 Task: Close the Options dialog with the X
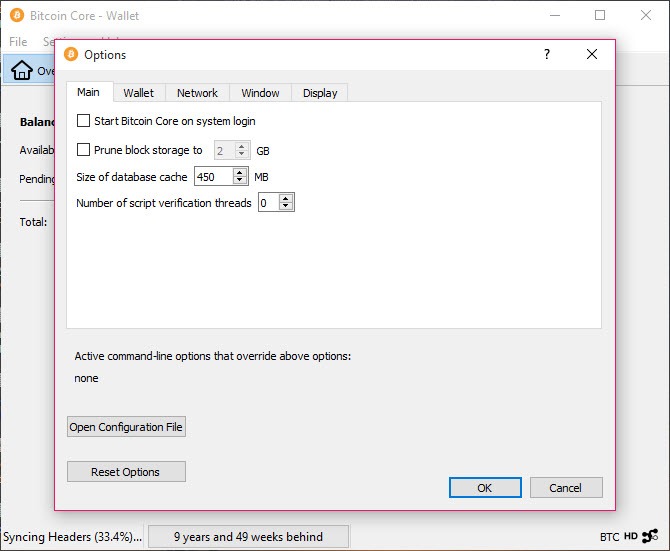592,54
